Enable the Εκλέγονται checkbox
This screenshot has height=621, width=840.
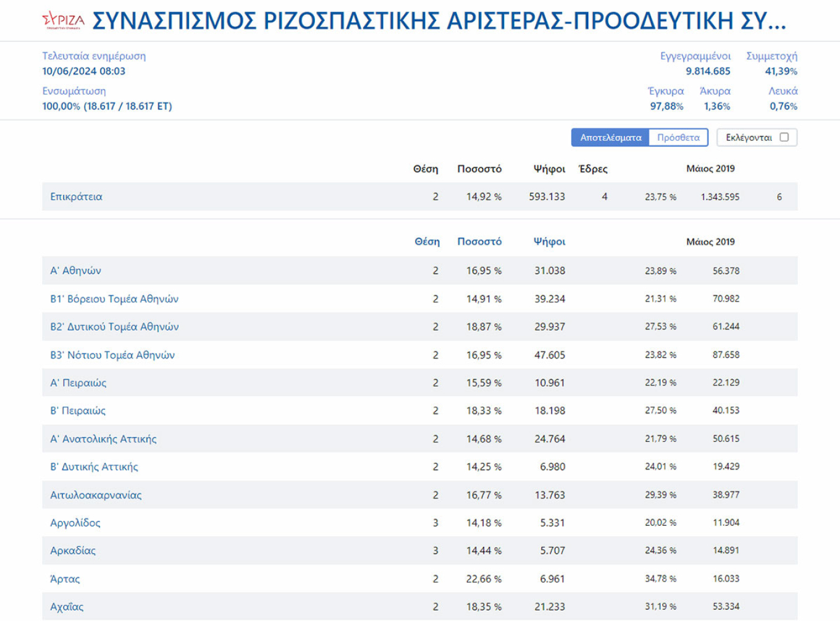784,137
